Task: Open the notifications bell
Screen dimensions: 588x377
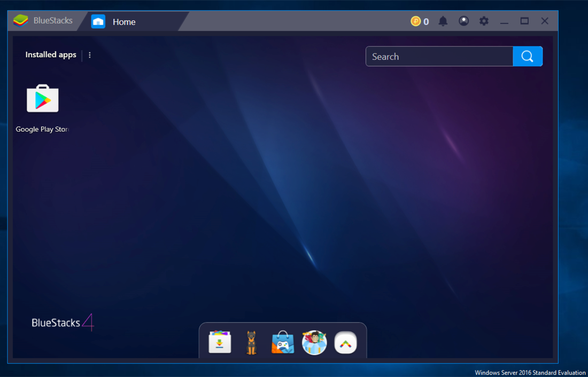Action: coord(443,21)
